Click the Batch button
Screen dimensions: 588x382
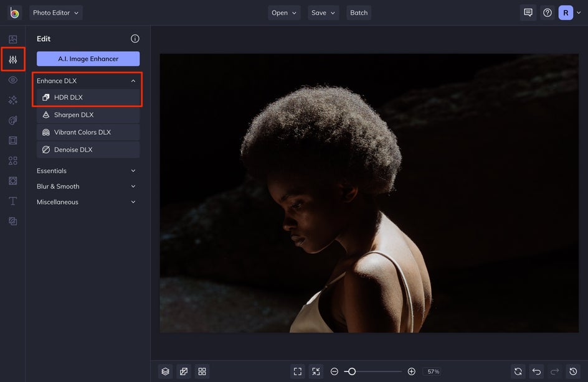(x=359, y=12)
